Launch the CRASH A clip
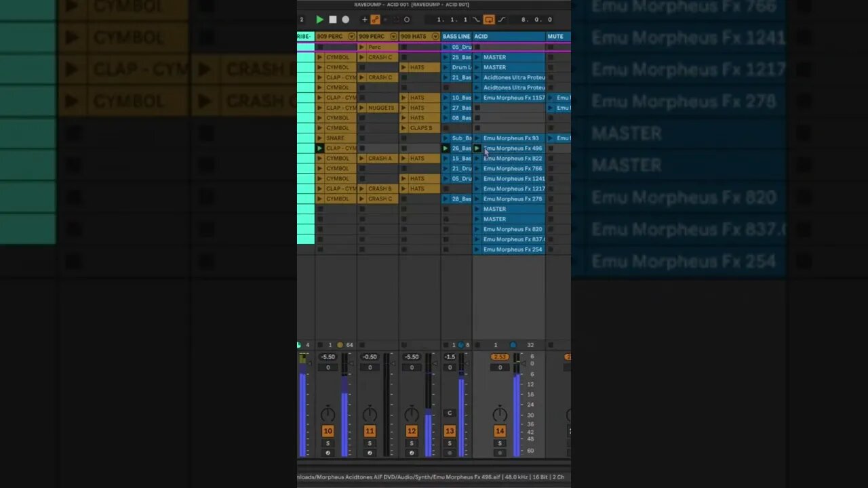Image resolution: width=868 pixels, height=488 pixels. tap(362, 159)
